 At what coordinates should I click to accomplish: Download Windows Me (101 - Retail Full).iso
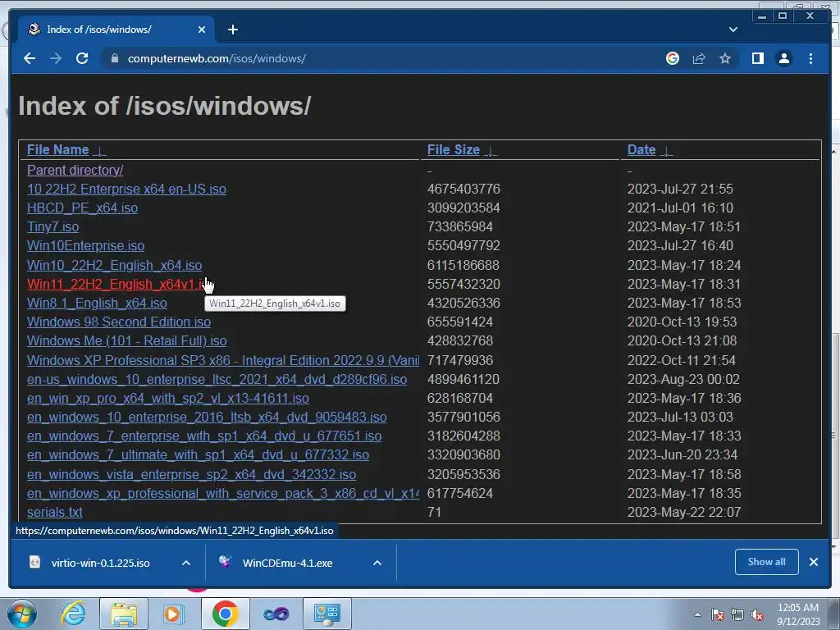tap(127, 341)
